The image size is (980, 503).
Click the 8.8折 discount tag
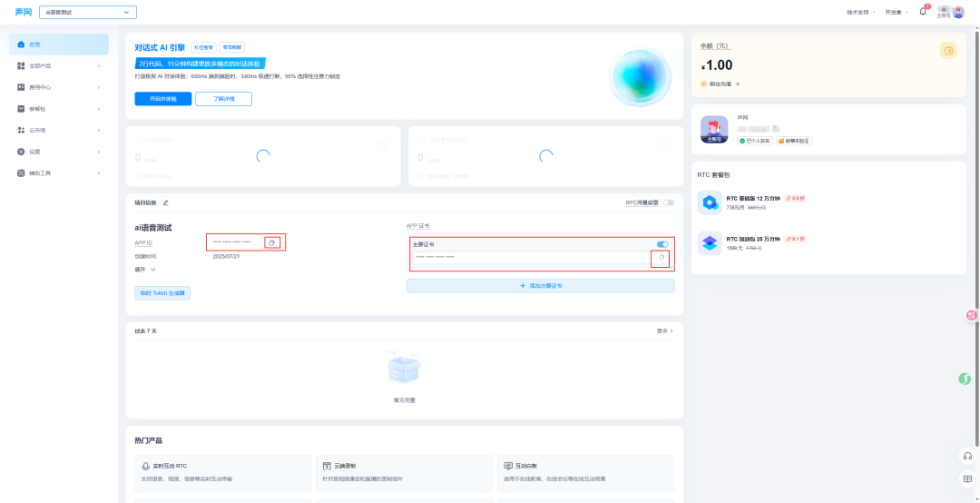point(797,198)
